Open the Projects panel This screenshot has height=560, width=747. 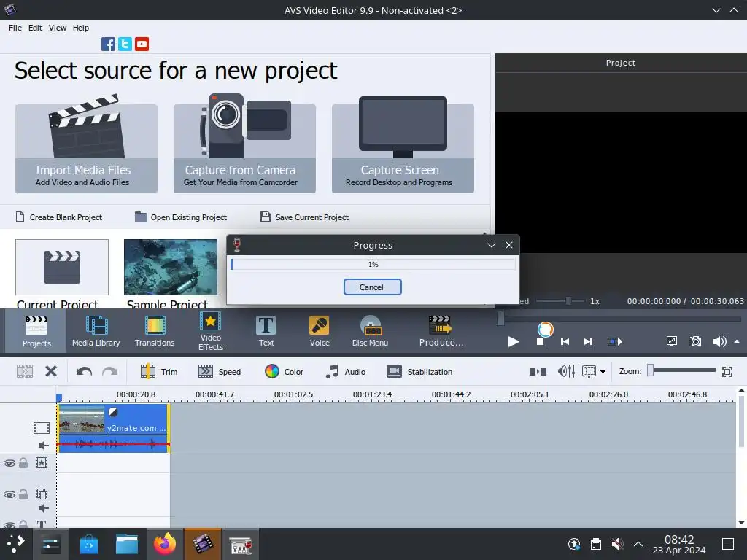[36, 332]
